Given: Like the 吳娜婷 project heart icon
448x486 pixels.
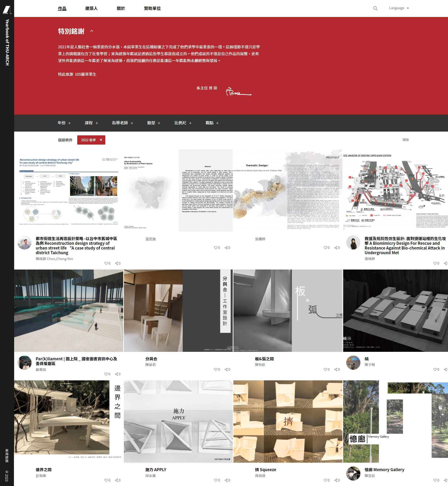Looking at the screenshot, I should [325, 248].
